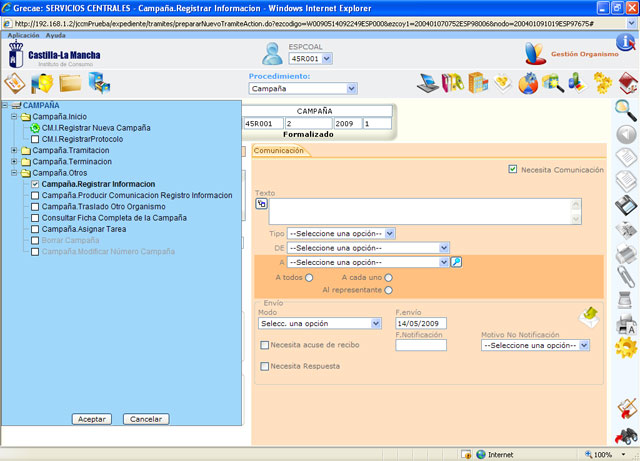Click the paperclip attach sidebar icon

pos(626,277)
